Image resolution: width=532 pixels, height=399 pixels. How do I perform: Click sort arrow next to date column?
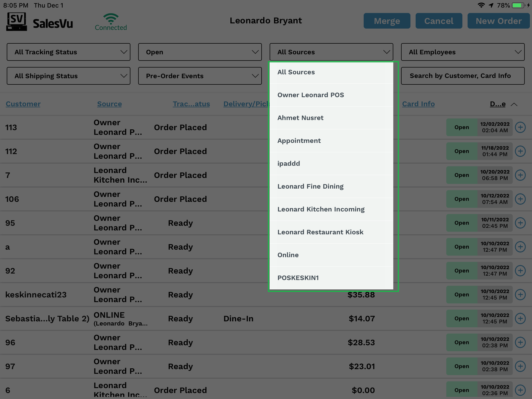pos(514,104)
